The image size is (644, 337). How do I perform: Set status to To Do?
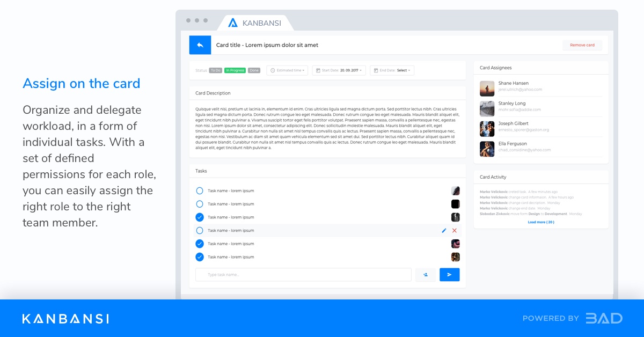pos(216,70)
